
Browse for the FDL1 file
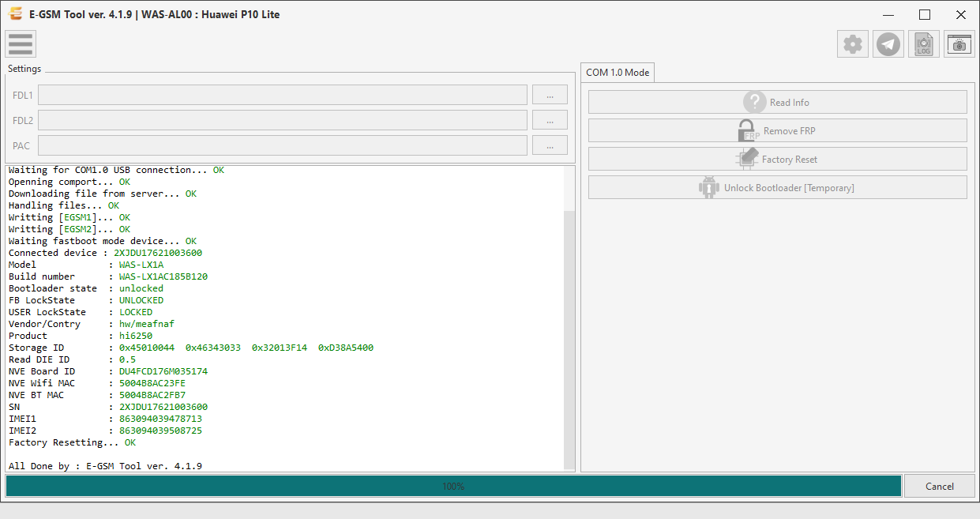click(550, 95)
